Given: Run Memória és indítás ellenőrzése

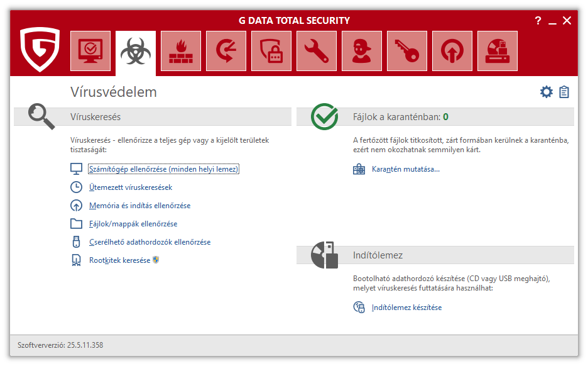Looking at the screenshot, I should click(x=140, y=206).
